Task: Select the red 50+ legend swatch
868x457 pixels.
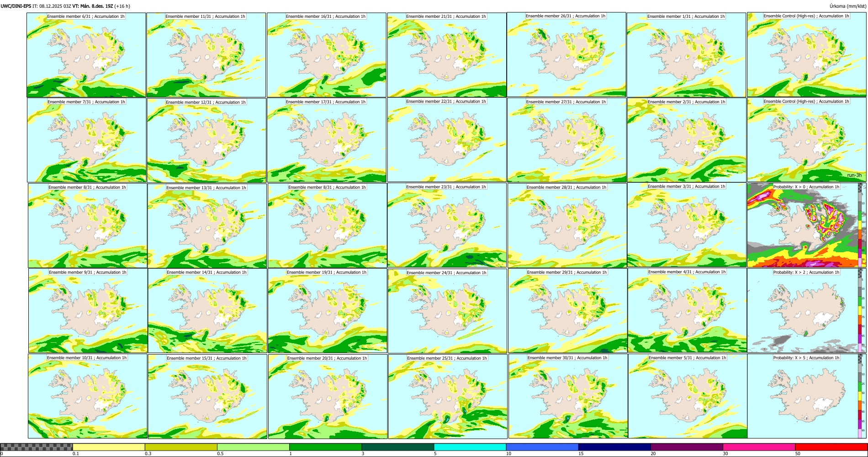Action: click(831, 447)
